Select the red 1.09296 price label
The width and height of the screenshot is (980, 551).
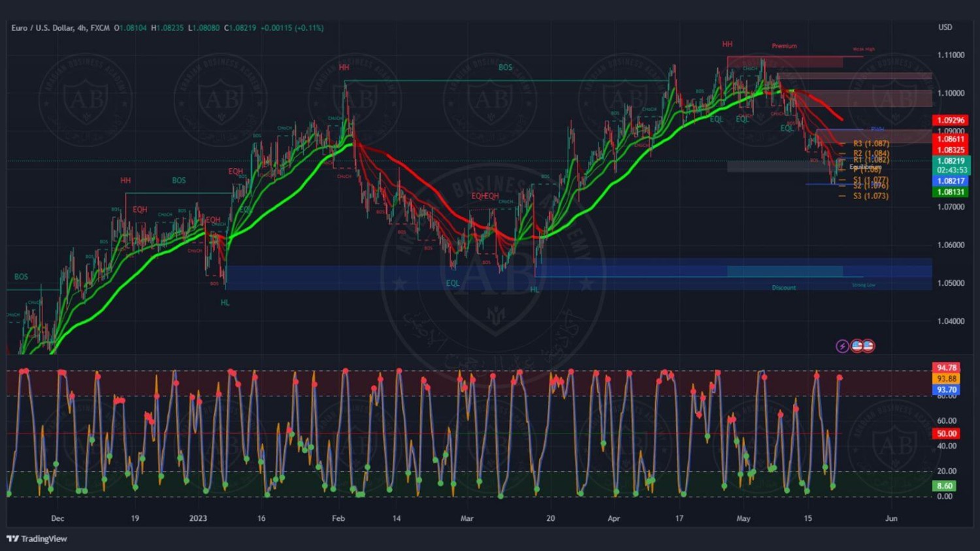tap(951, 120)
